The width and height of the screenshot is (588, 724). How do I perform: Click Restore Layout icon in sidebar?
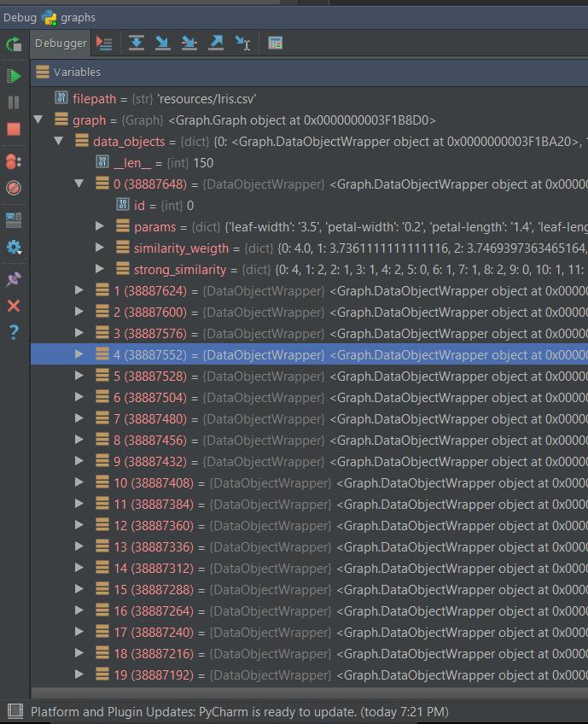click(x=14, y=220)
